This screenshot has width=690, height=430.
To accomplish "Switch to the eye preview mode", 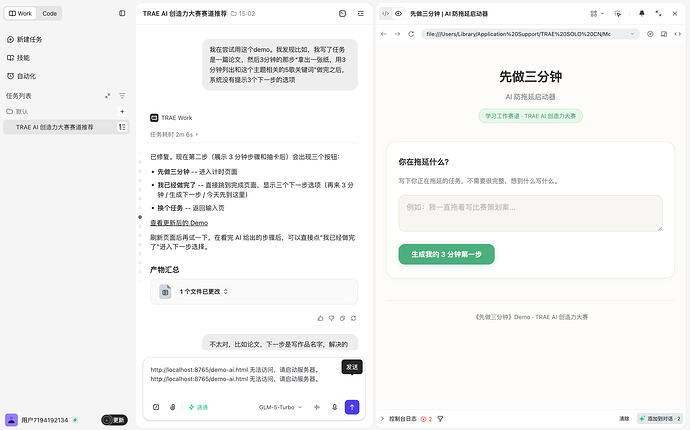I will pos(399,14).
